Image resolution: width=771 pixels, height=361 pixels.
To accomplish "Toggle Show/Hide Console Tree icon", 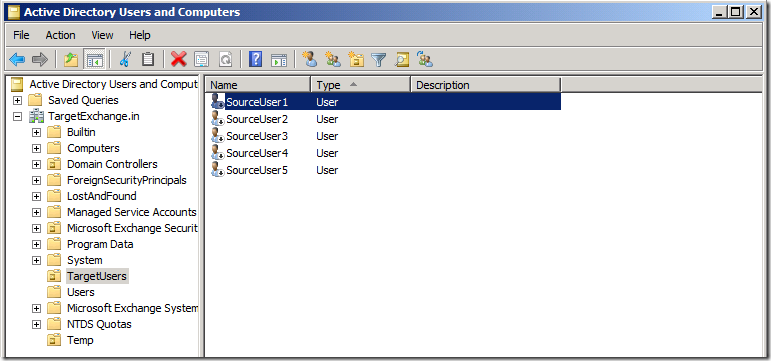I will point(94,60).
